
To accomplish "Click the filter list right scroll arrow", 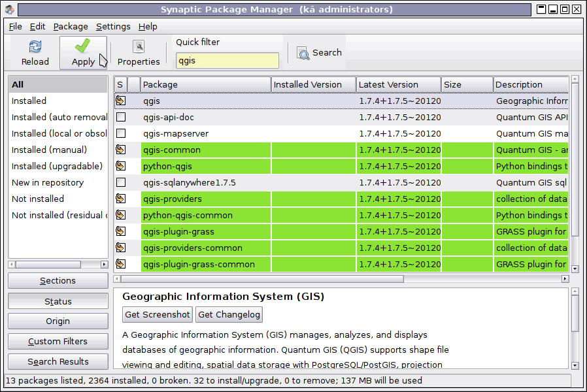I will tap(104, 265).
